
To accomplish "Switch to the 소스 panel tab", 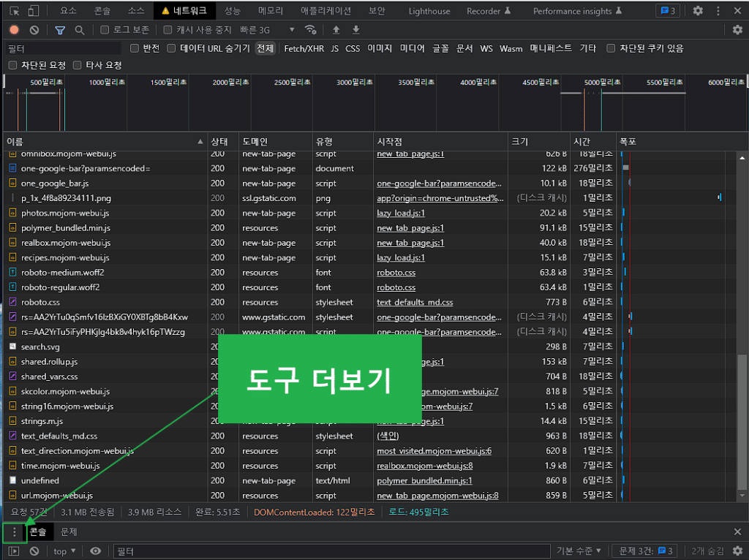I will [136, 10].
